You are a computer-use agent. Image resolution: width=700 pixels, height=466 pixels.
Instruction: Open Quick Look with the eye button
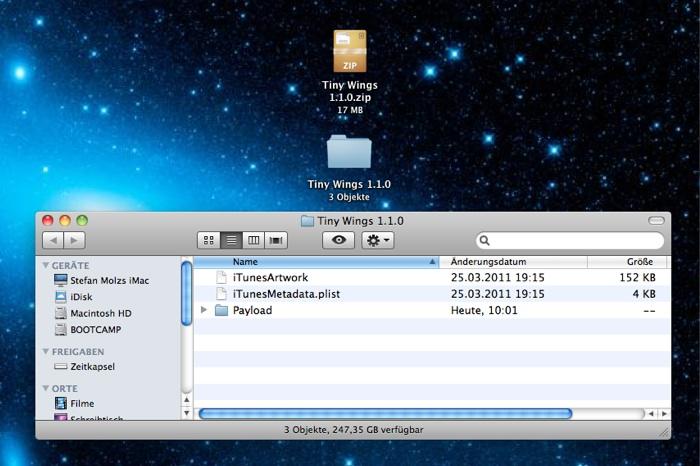338,240
